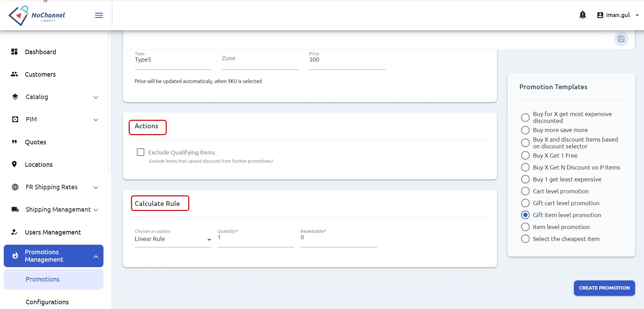
Task: Expand the PIM chevron
Action: coord(96,120)
